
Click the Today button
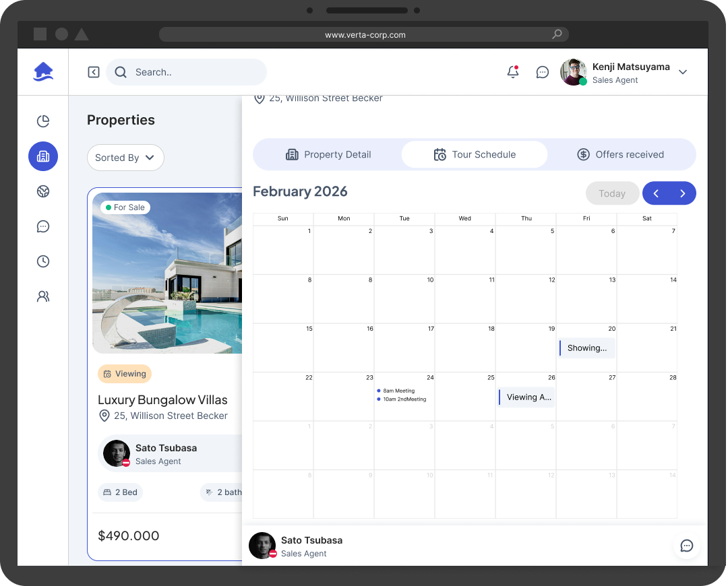[x=612, y=193]
